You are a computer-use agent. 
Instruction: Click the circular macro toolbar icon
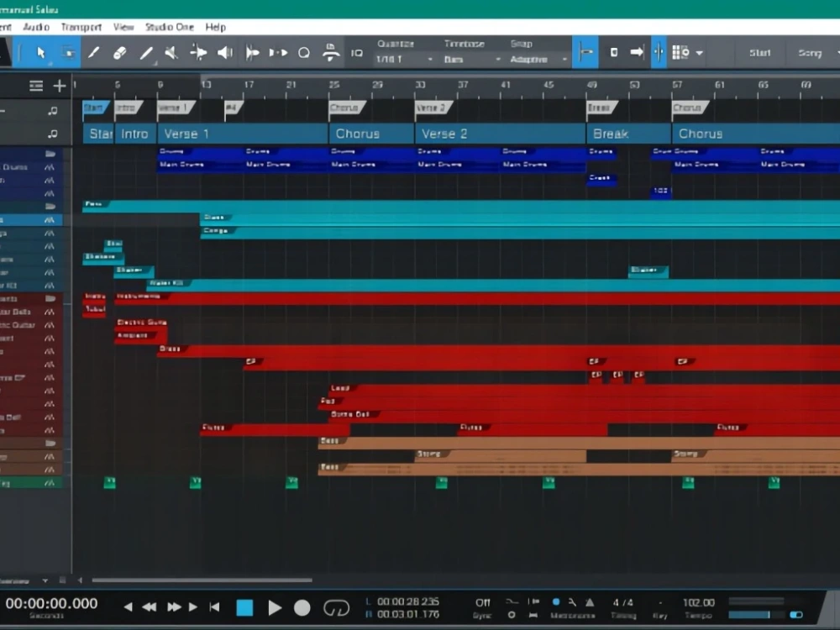[x=304, y=52]
